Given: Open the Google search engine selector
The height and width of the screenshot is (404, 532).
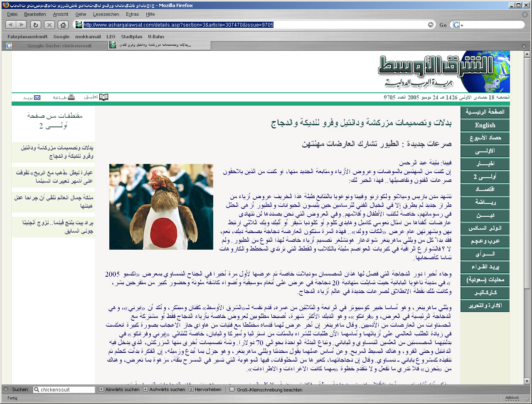Looking at the screenshot, I should click(x=458, y=25).
